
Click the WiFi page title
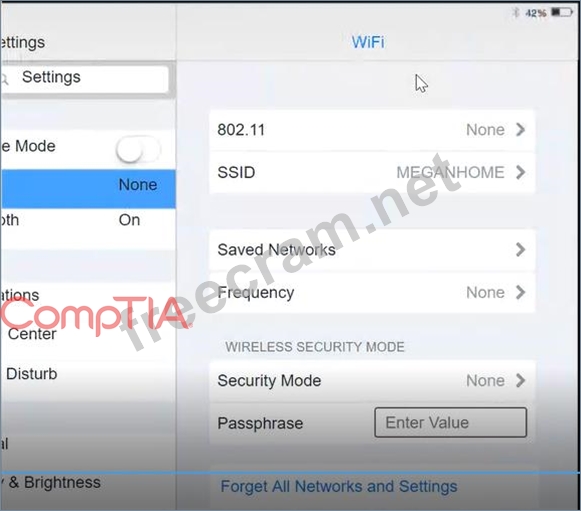pos(368,42)
